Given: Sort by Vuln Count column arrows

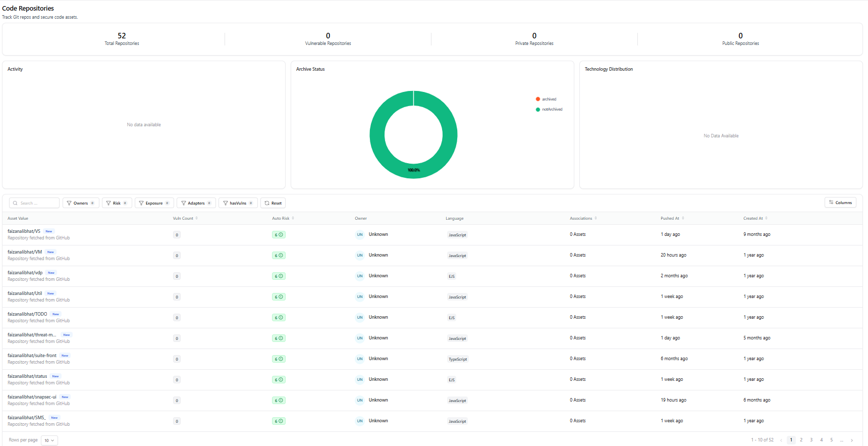Looking at the screenshot, I should click(x=197, y=218).
